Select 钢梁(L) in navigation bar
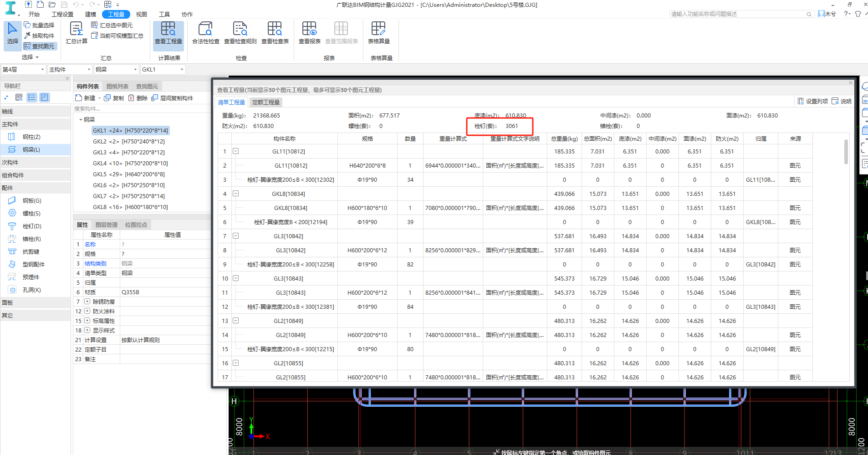Screen dimensions: 868x455 coord(31,149)
